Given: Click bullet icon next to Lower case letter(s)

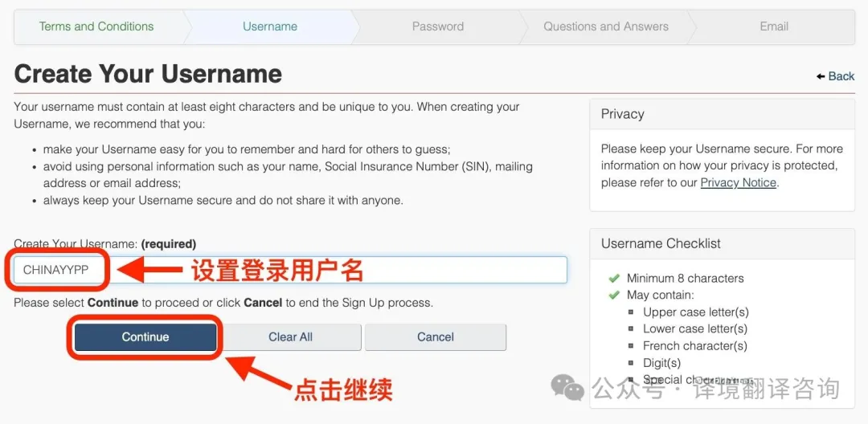Looking at the screenshot, I should pos(631,329).
